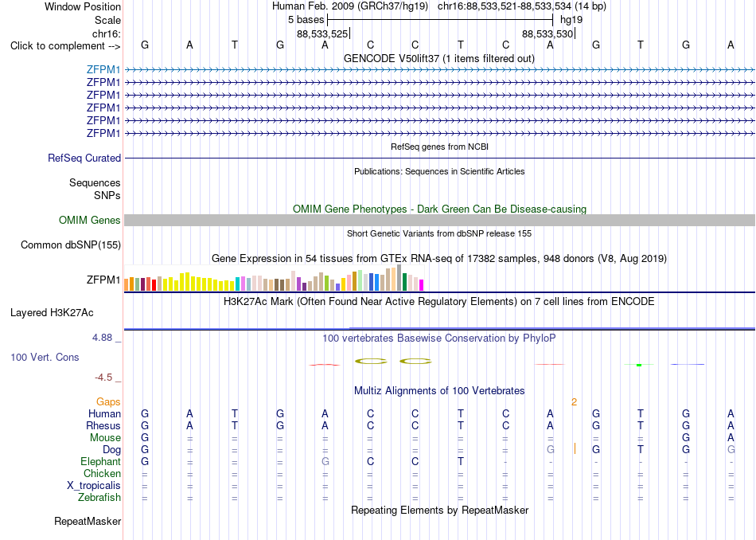Select the Dog species row label

111,449
